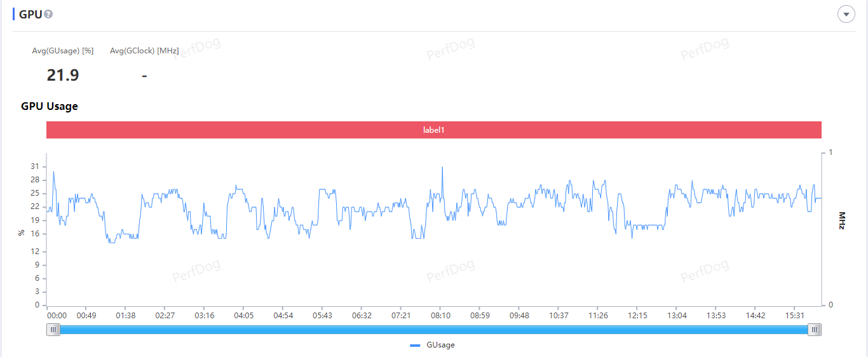The height and width of the screenshot is (357, 868).
Task: Click the left range slider handle
Action: (54, 330)
